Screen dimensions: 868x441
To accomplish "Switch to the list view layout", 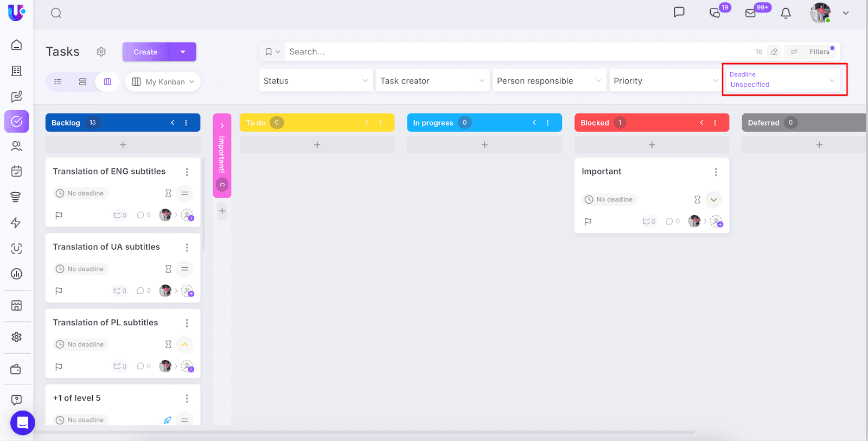I will coord(58,81).
